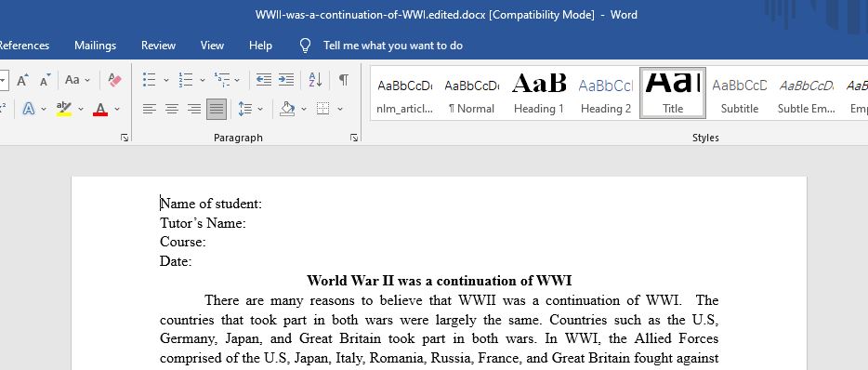Open Change Case dropdown arrow
Viewport: 868px width, 370px height.
pyautogui.click(x=87, y=80)
